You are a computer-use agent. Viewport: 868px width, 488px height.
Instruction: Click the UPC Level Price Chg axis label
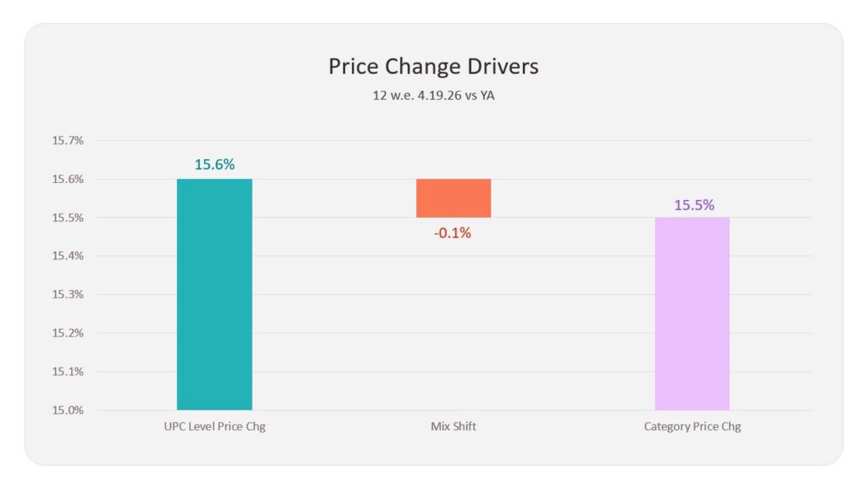point(214,427)
